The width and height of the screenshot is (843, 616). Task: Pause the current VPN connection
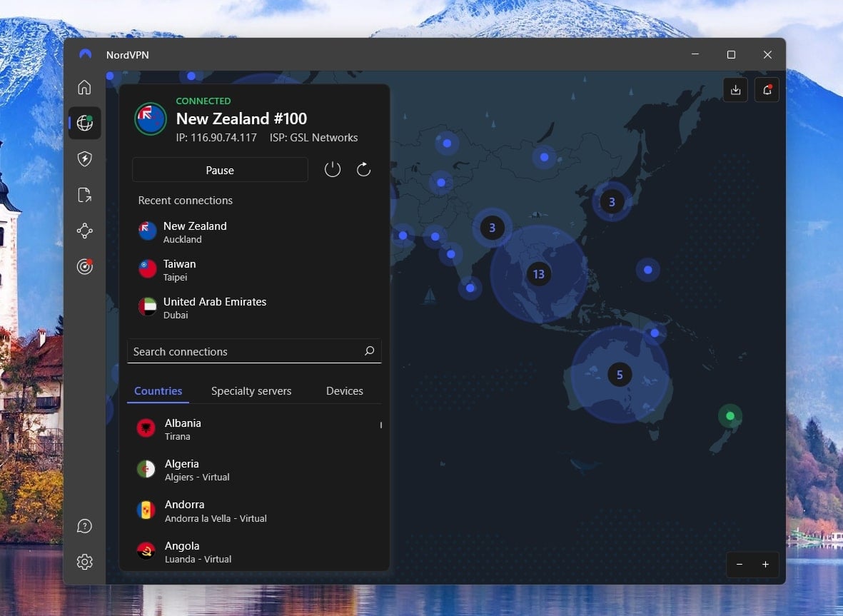219,170
